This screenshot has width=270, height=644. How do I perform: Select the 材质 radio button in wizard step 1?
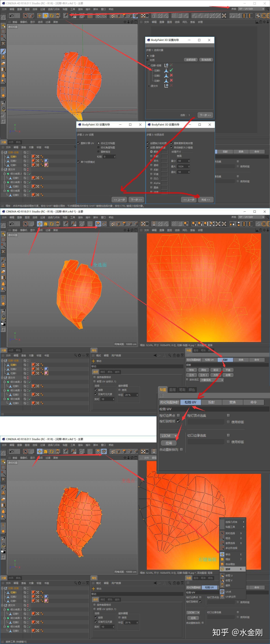(x=148, y=60)
